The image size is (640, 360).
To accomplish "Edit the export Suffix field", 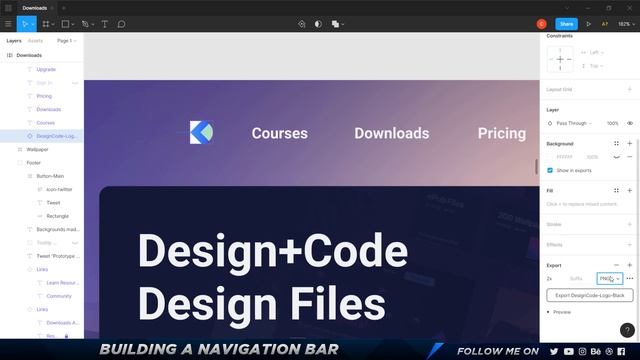I will click(576, 278).
